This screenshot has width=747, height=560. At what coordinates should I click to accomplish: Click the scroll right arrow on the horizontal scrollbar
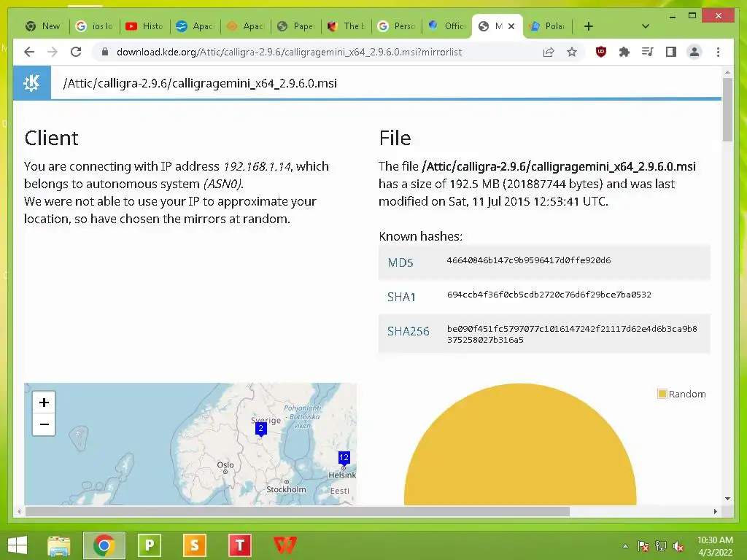715,511
